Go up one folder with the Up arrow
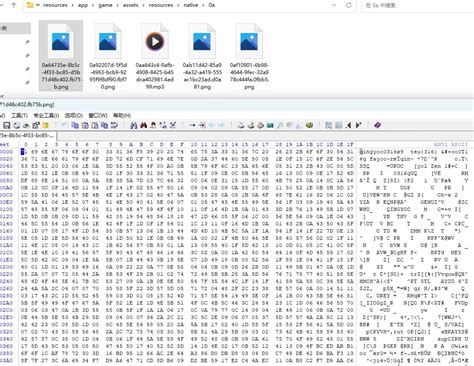Image resolution: width=474 pixels, height=366 pixels. click(x=14, y=5)
